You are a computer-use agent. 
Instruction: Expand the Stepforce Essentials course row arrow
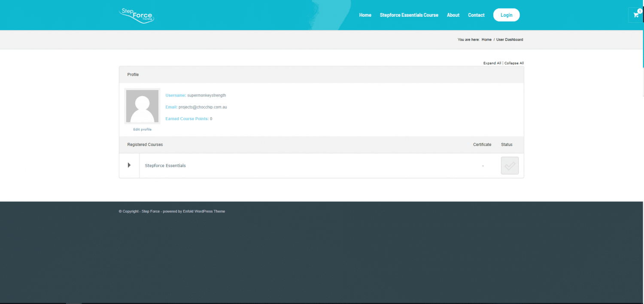(129, 165)
